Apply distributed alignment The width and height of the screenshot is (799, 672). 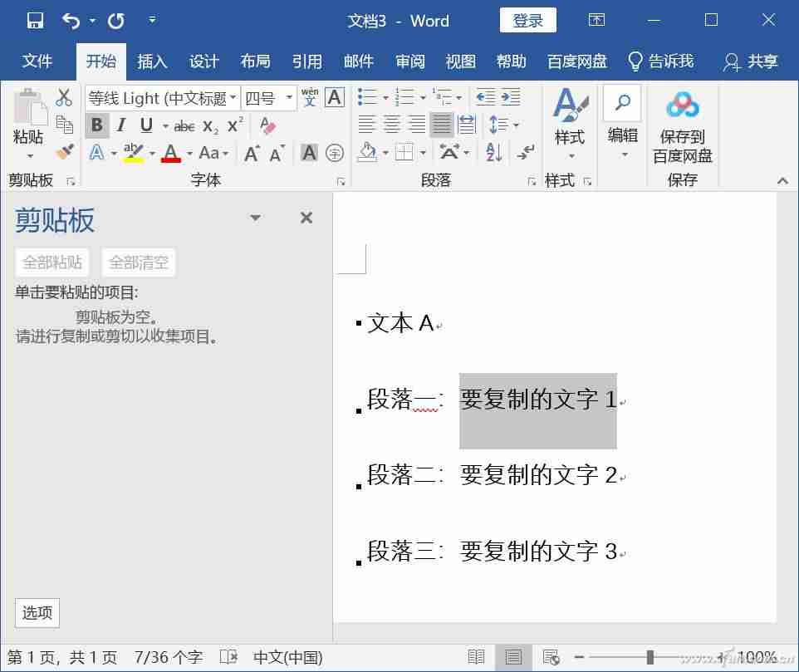pyautogui.click(x=467, y=125)
